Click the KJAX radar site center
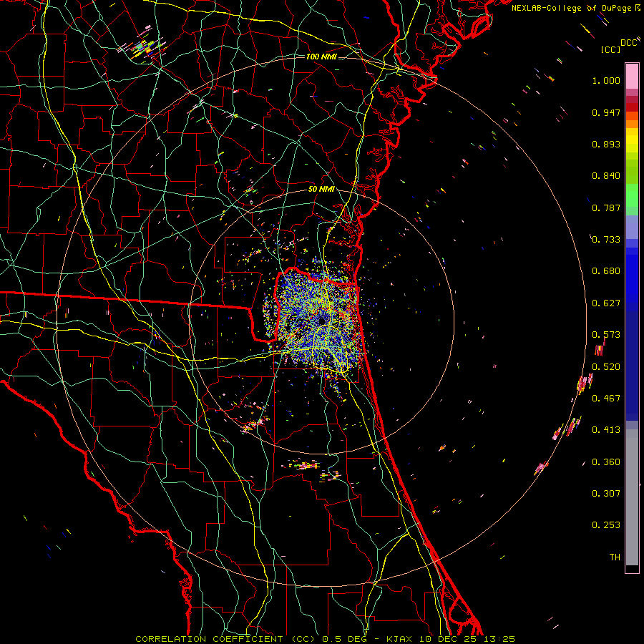Image resolution: width=644 pixels, height=644 pixels. tap(321, 320)
